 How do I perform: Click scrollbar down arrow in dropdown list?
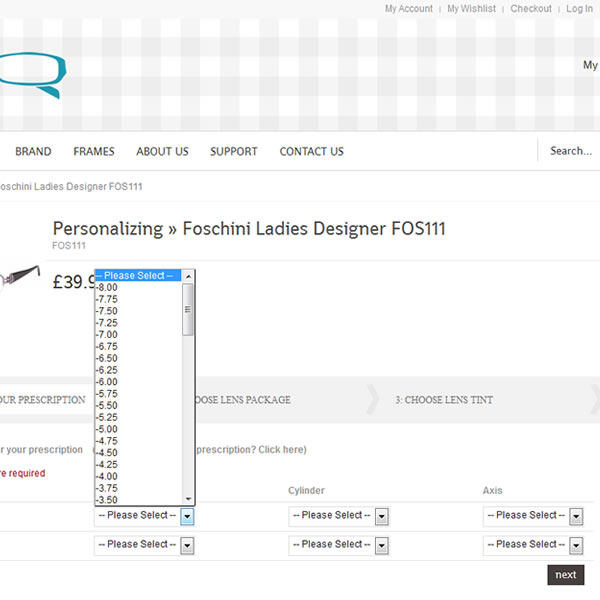point(188,499)
